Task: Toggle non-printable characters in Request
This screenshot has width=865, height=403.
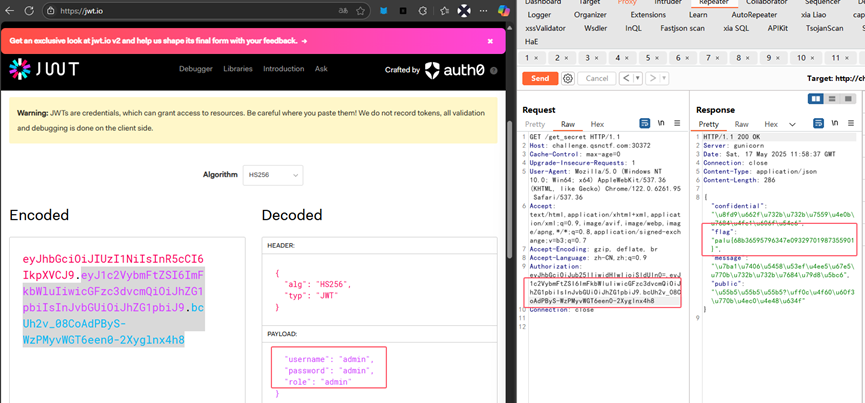Action: (661, 123)
